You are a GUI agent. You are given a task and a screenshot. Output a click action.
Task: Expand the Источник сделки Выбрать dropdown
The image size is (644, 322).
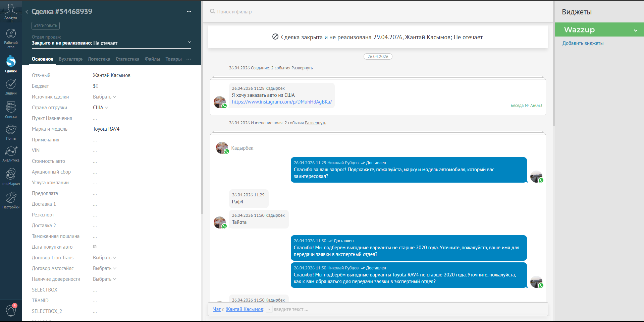(104, 97)
